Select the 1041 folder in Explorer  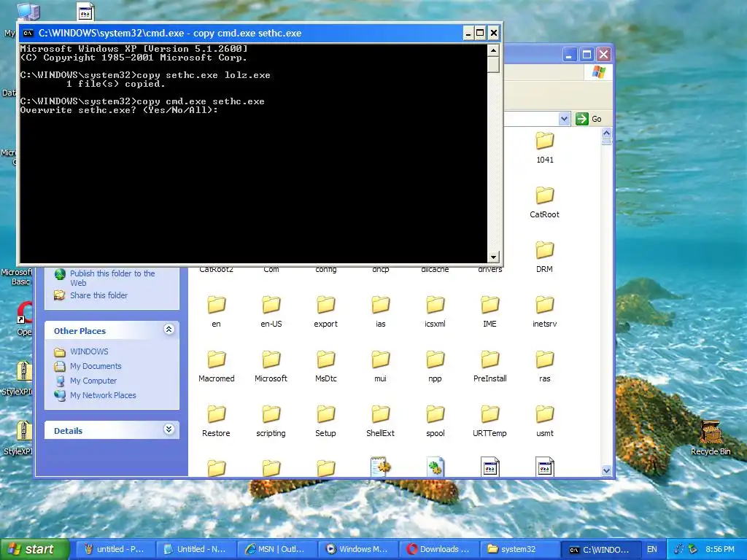coord(544,141)
